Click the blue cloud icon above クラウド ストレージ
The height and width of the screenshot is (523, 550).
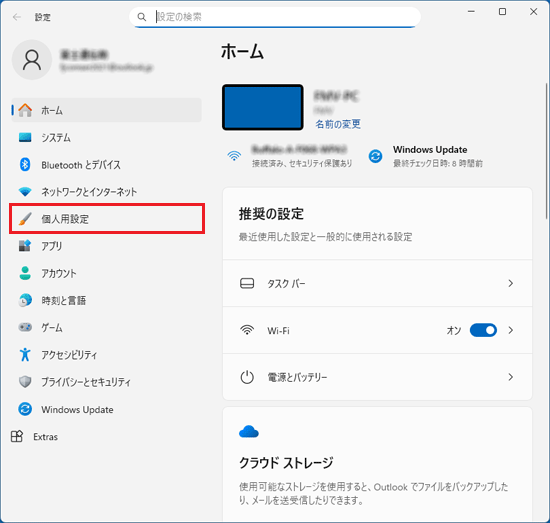click(x=249, y=432)
